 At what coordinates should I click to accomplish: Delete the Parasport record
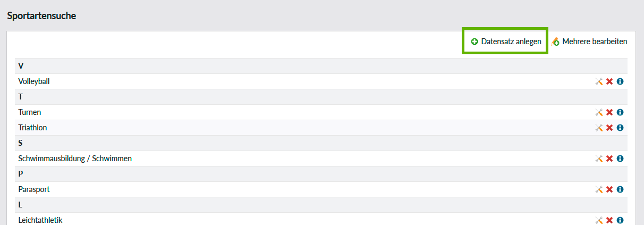pyautogui.click(x=609, y=190)
